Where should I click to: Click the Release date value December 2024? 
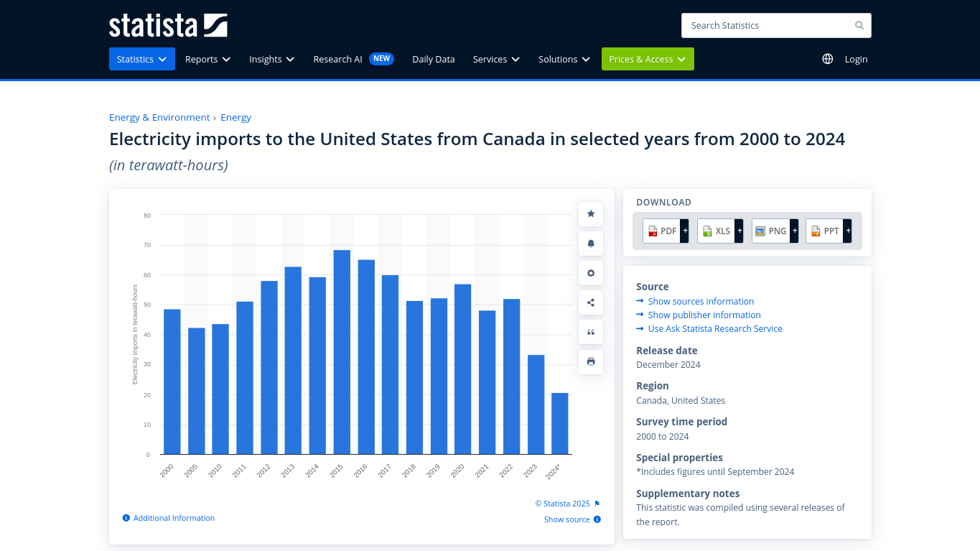(x=668, y=364)
